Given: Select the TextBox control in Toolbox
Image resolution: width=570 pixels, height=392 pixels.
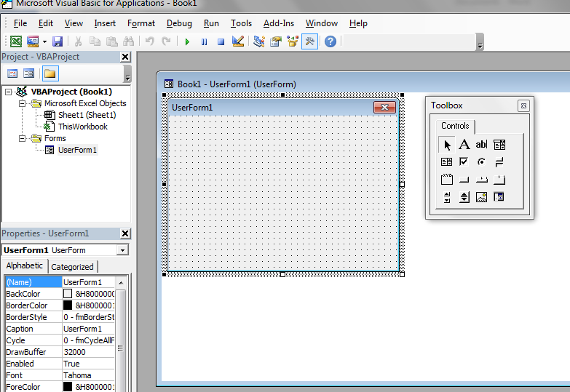Looking at the screenshot, I should [481, 145].
